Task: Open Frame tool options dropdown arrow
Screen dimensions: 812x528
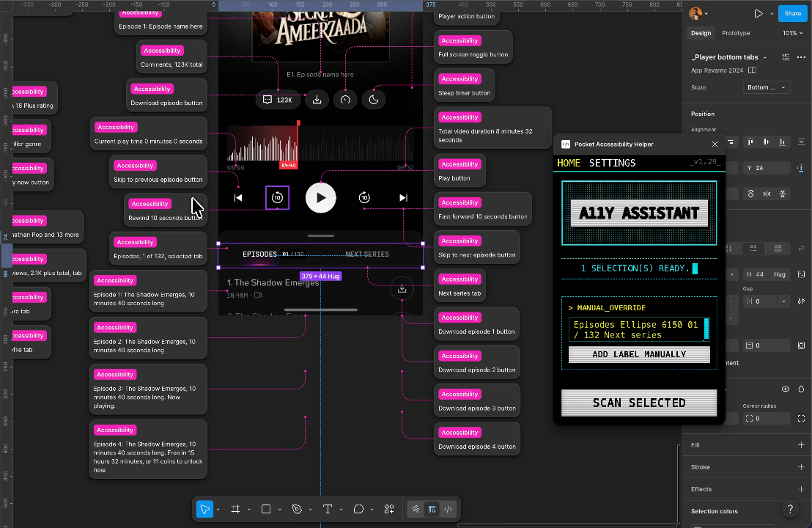Action: [248, 510]
